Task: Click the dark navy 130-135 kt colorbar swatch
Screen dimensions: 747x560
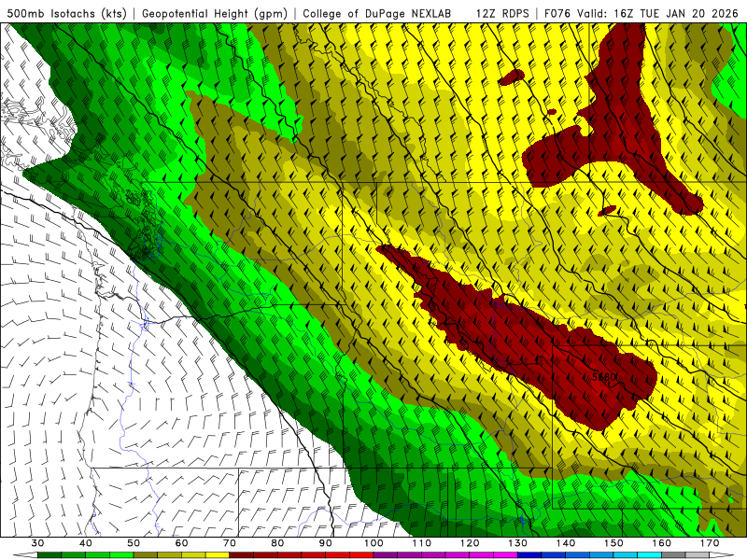Action: tap(529, 555)
